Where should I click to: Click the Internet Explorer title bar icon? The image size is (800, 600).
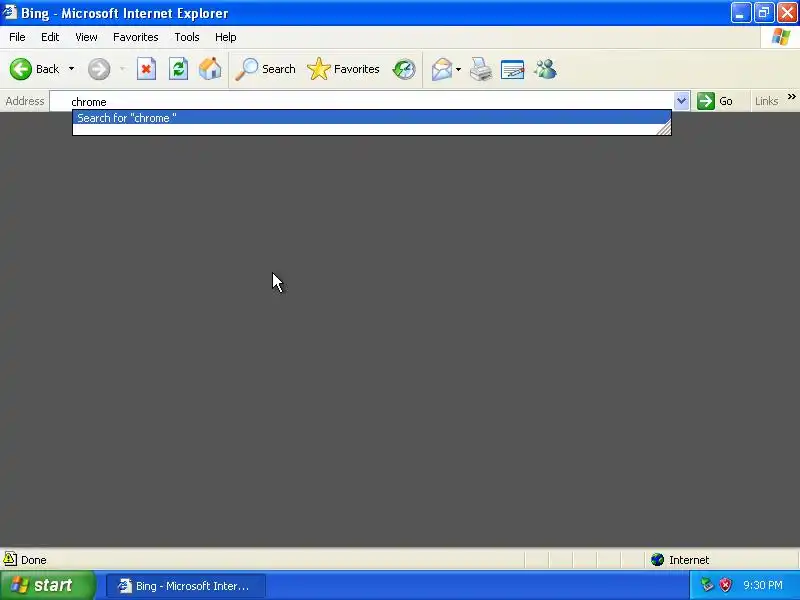click(x=10, y=12)
